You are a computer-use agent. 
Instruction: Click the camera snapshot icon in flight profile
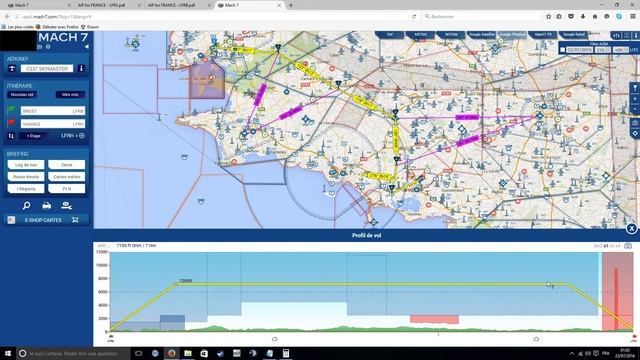click(628, 246)
